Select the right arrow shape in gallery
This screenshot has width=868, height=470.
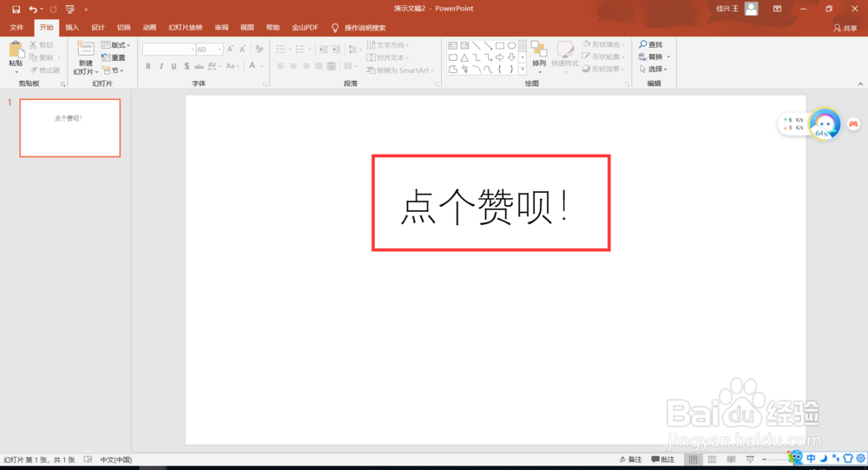pyautogui.click(x=500, y=57)
